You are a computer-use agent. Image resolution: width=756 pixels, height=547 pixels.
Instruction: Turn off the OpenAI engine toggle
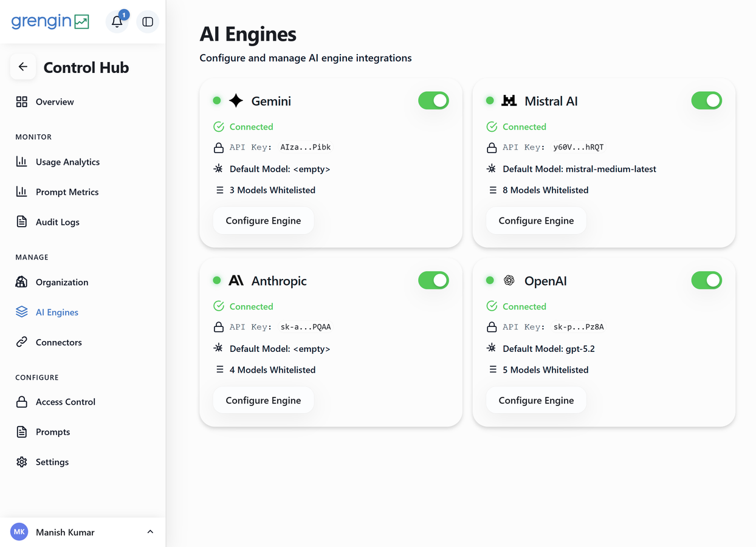[x=707, y=281]
